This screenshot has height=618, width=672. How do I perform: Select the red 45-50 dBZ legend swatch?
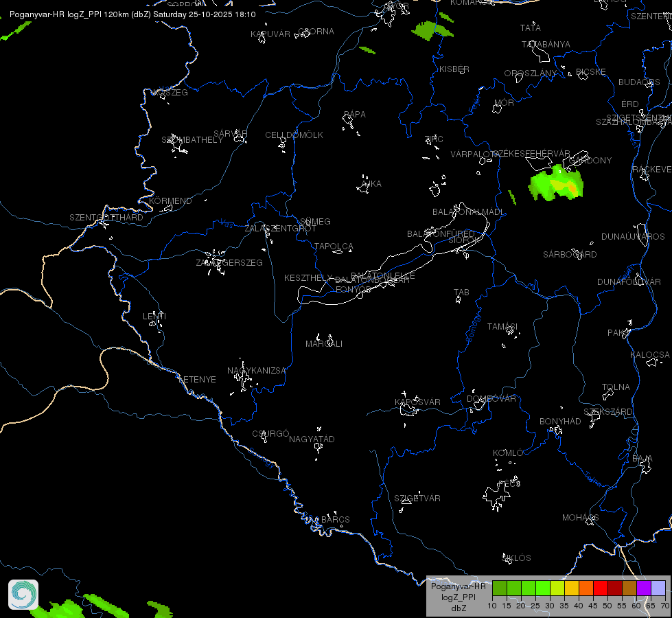pos(601,588)
